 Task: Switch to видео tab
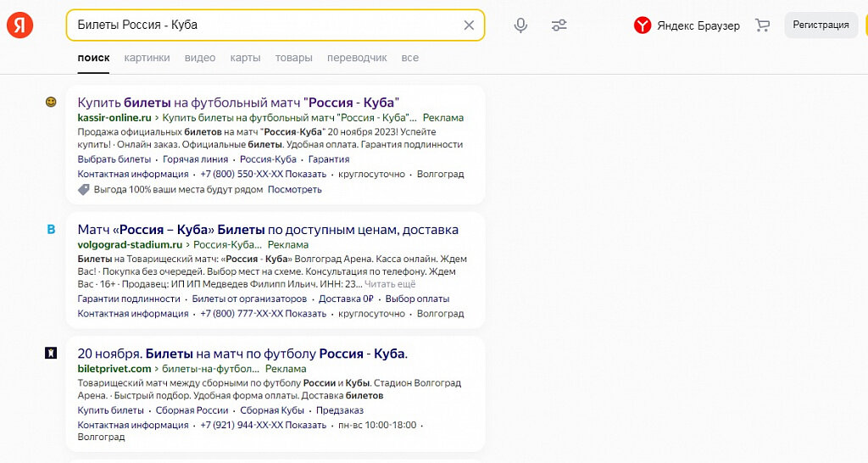pyautogui.click(x=200, y=58)
